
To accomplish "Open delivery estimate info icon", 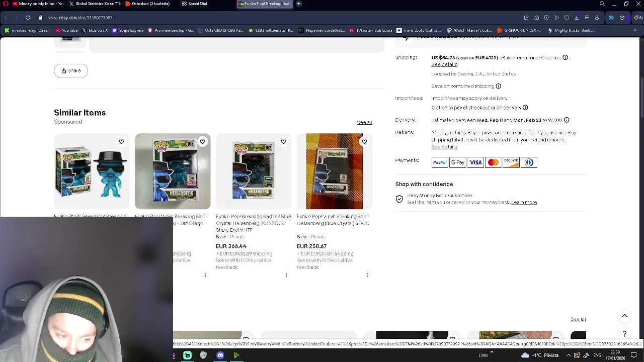I will tap(567, 120).
